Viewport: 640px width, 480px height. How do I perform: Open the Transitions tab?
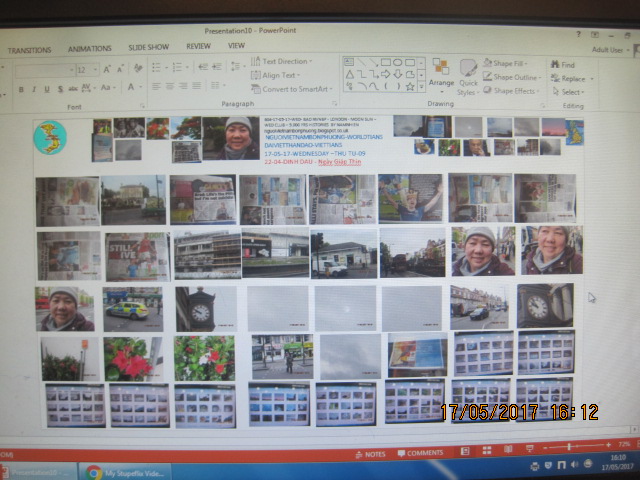coord(29,50)
